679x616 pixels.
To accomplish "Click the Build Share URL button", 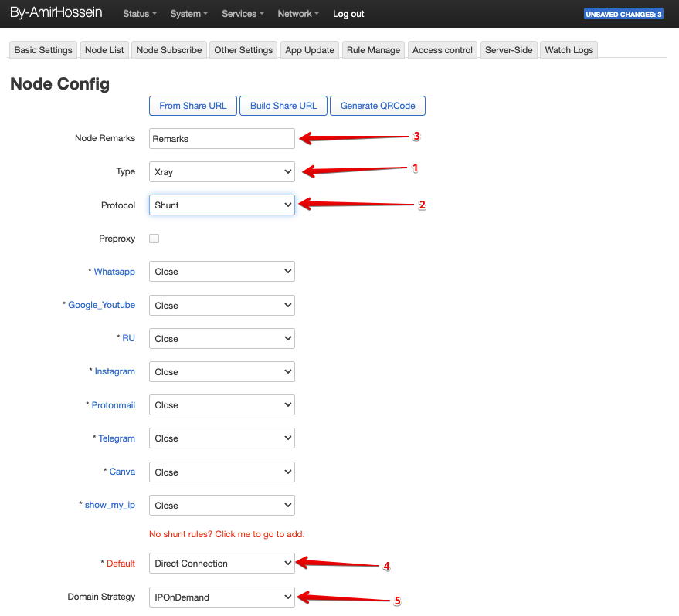I will [x=283, y=106].
